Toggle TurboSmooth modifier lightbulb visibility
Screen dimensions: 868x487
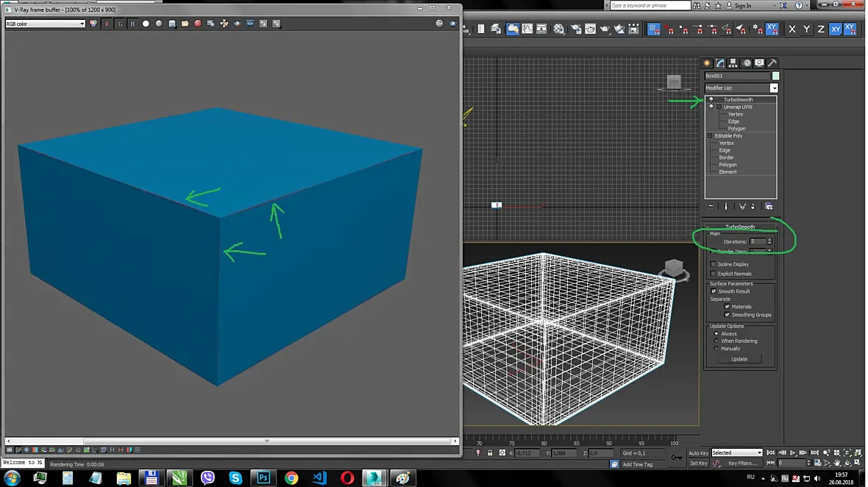711,99
